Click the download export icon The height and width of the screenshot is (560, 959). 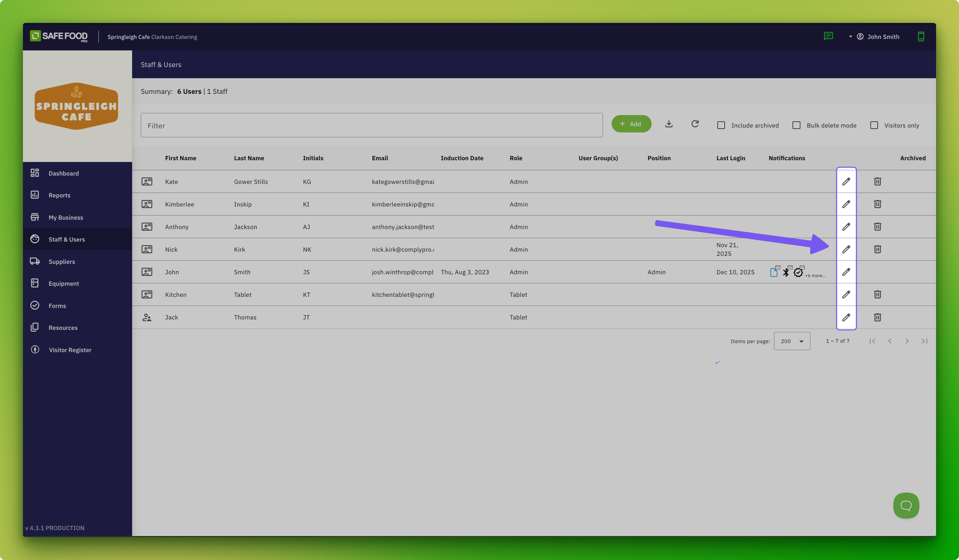669,124
